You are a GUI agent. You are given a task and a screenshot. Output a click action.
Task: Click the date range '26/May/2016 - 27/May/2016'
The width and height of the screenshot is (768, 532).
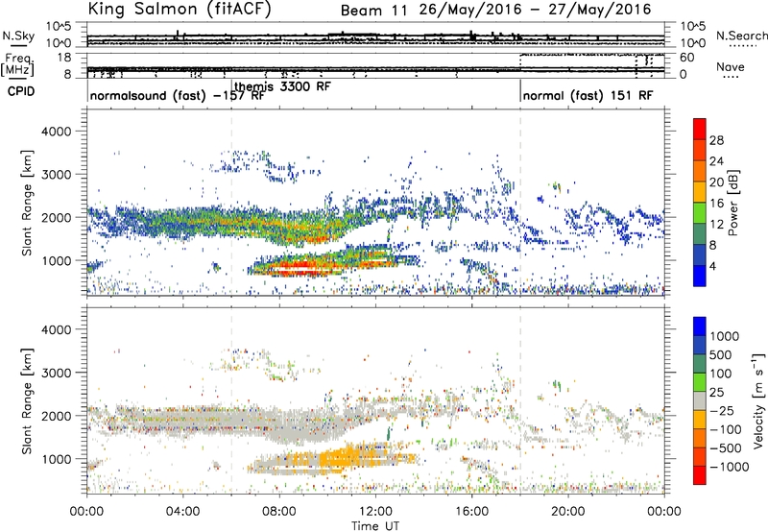[x=535, y=10]
